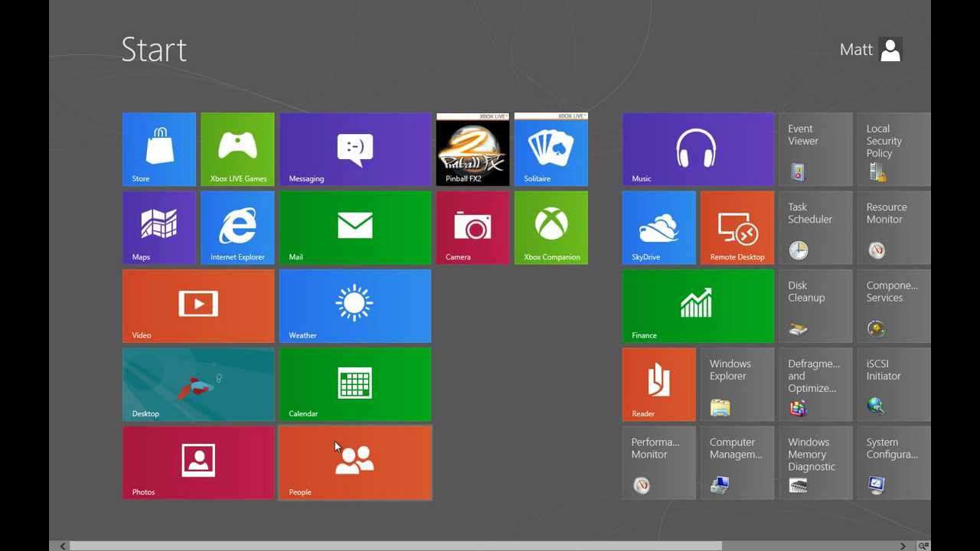Screen dimensions: 980x551
Task: Click the horizontal scrollbar thumb
Action: pos(396,546)
